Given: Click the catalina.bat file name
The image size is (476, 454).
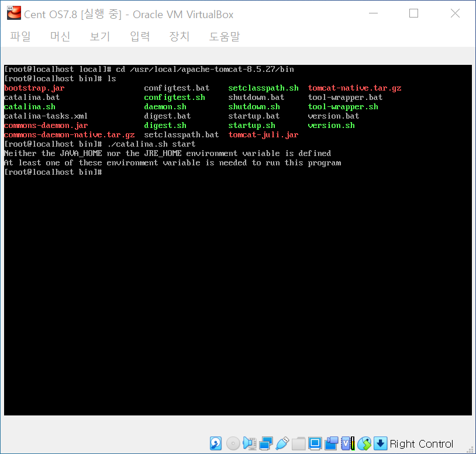Looking at the screenshot, I should [32, 98].
